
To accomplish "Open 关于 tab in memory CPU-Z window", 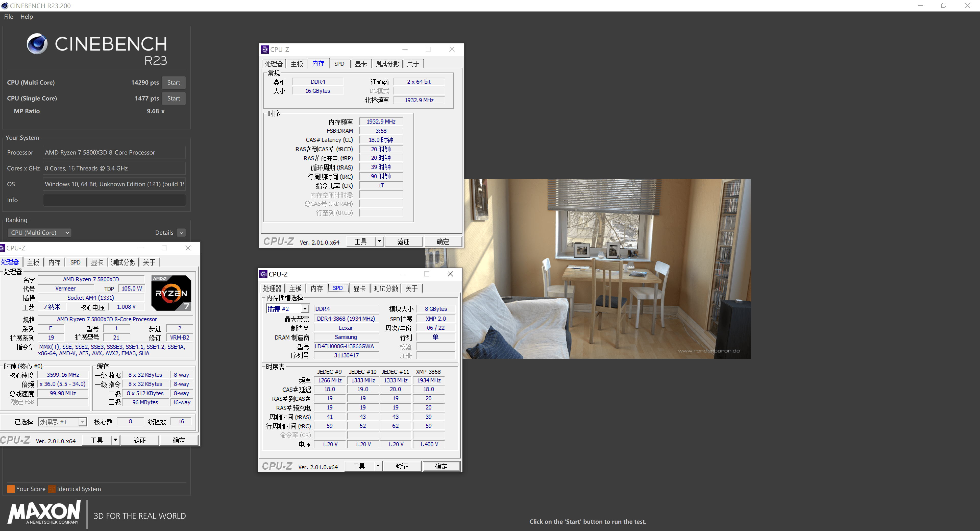I will click(413, 64).
